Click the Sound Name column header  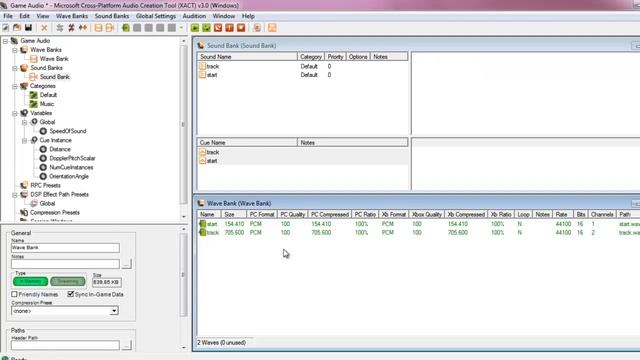[x=247, y=57]
